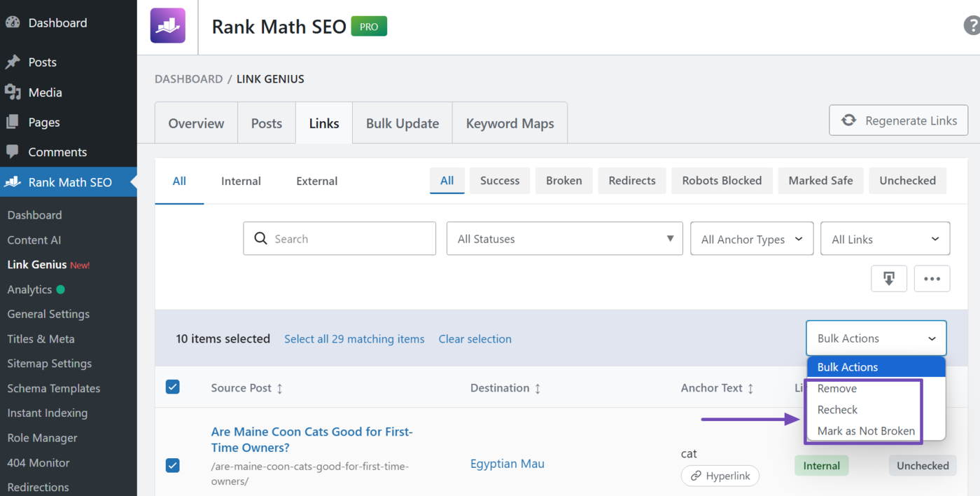Image resolution: width=980 pixels, height=496 pixels.
Task: Filter by Robots Blocked status
Action: 722,180
